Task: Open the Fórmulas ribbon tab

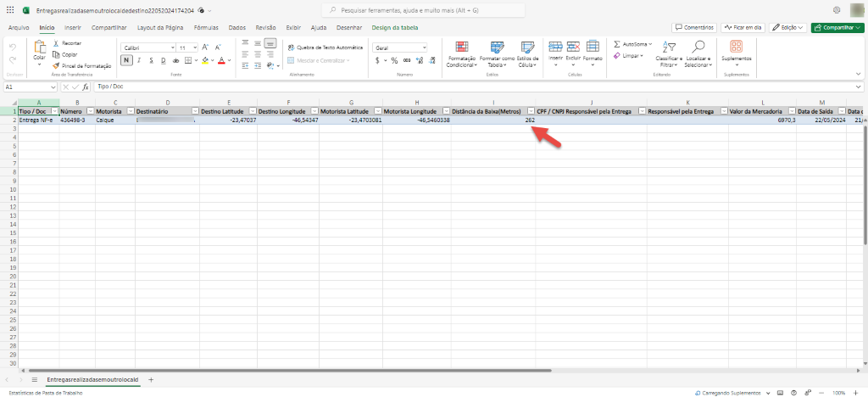Action: point(206,28)
